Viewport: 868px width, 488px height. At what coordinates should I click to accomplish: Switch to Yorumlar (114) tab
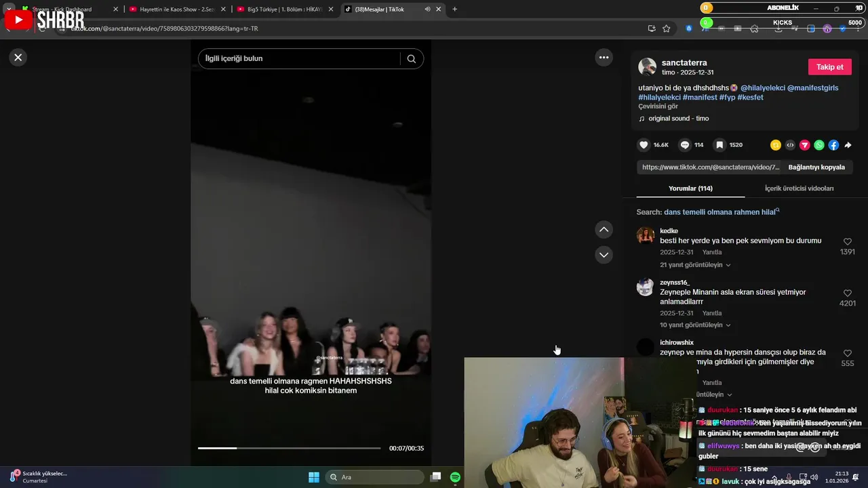point(690,188)
